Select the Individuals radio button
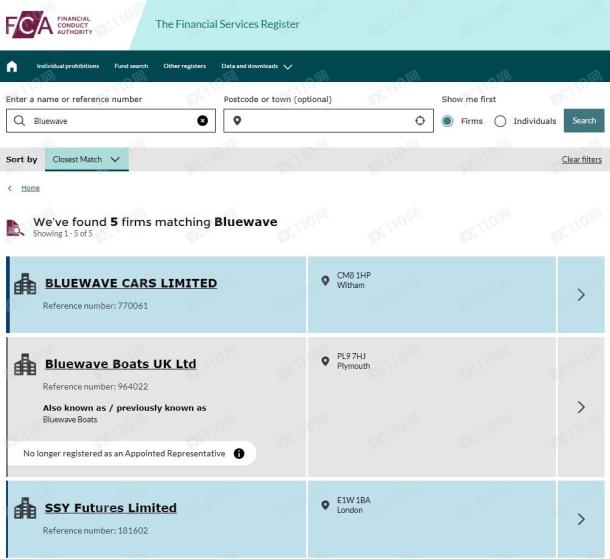Viewport: 610px width, 559px height. pyautogui.click(x=500, y=121)
